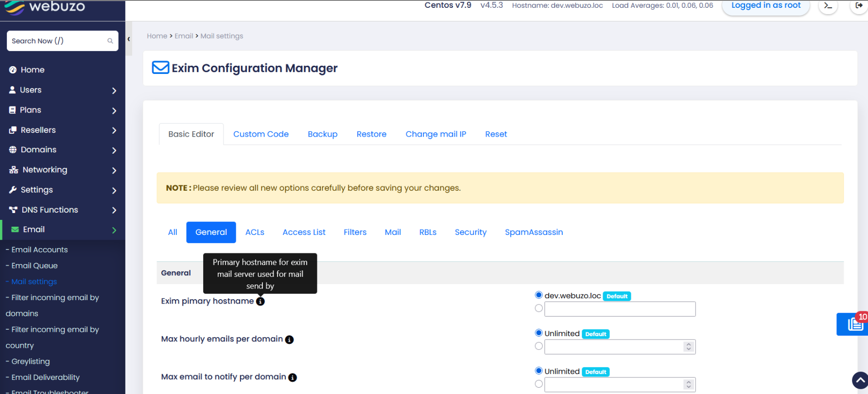
Task: Switch to the Backup tab
Action: click(x=323, y=134)
